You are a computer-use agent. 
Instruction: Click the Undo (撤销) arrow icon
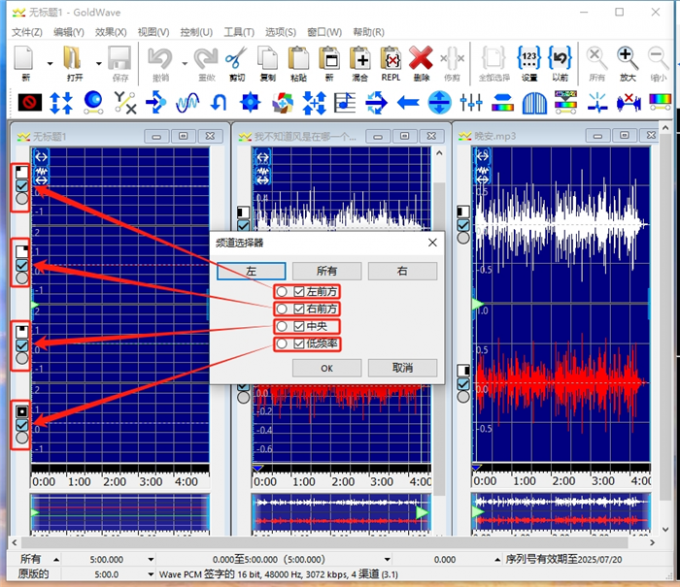160,58
